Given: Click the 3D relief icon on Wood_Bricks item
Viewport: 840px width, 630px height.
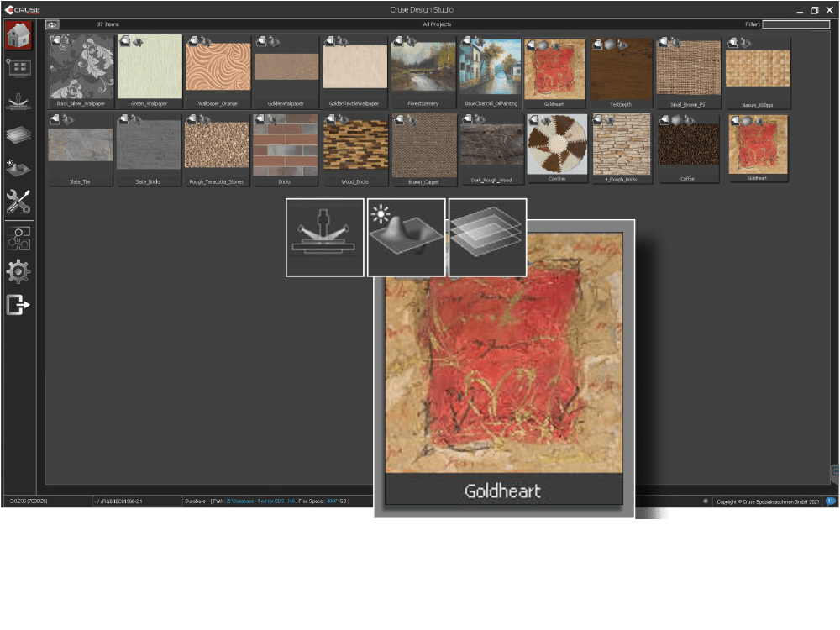Looking at the screenshot, I should coord(343,119).
